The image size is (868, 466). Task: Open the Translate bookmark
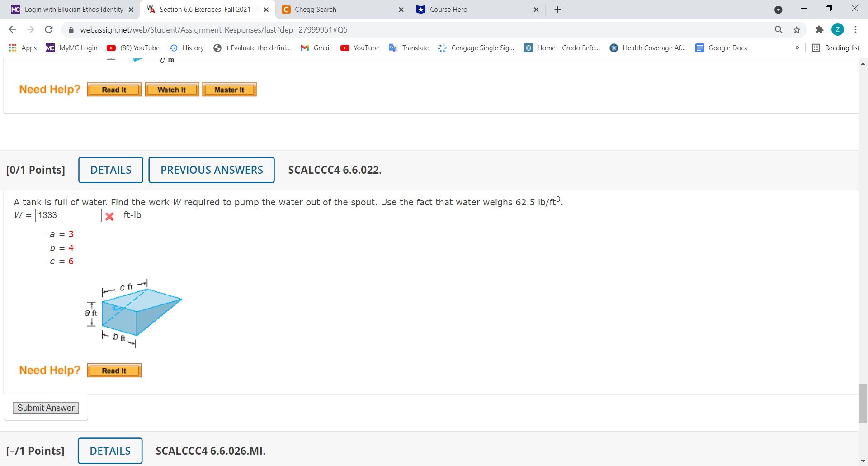[408, 48]
